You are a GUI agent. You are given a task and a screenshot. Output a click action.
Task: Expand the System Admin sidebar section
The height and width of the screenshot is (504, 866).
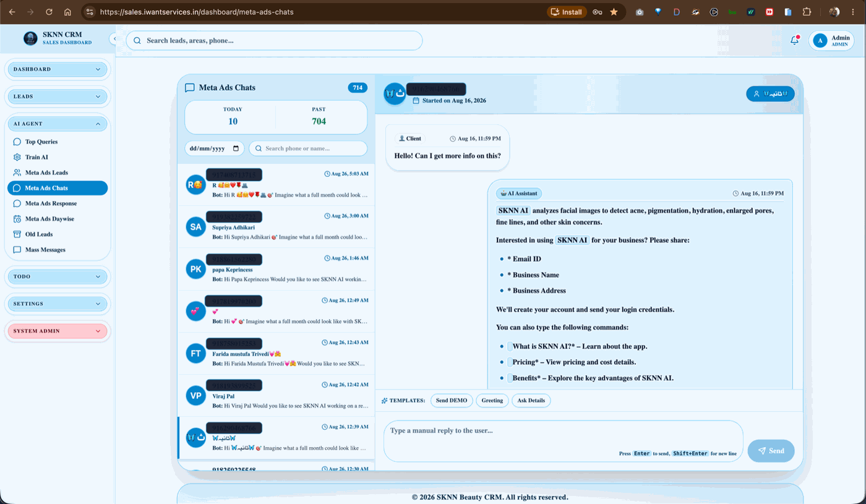point(57,331)
